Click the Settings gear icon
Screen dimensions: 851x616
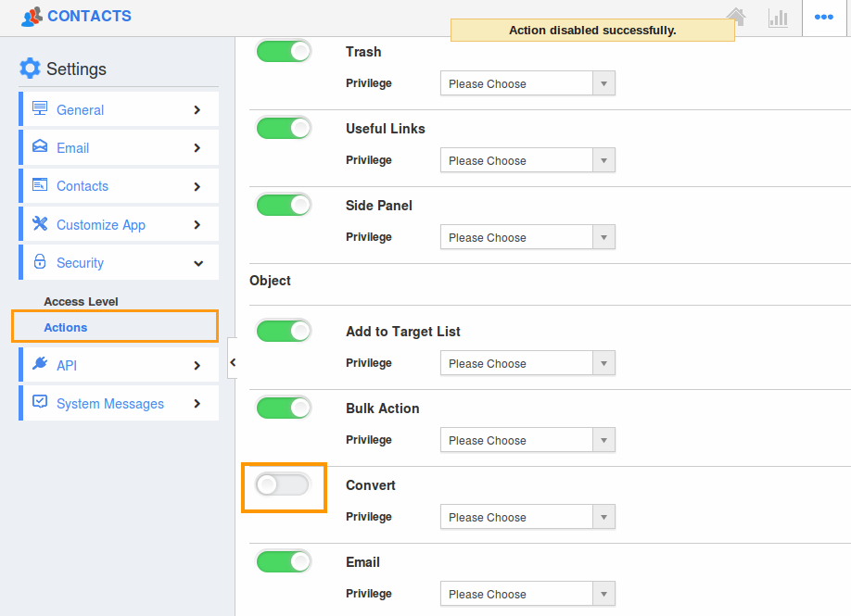pos(28,68)
